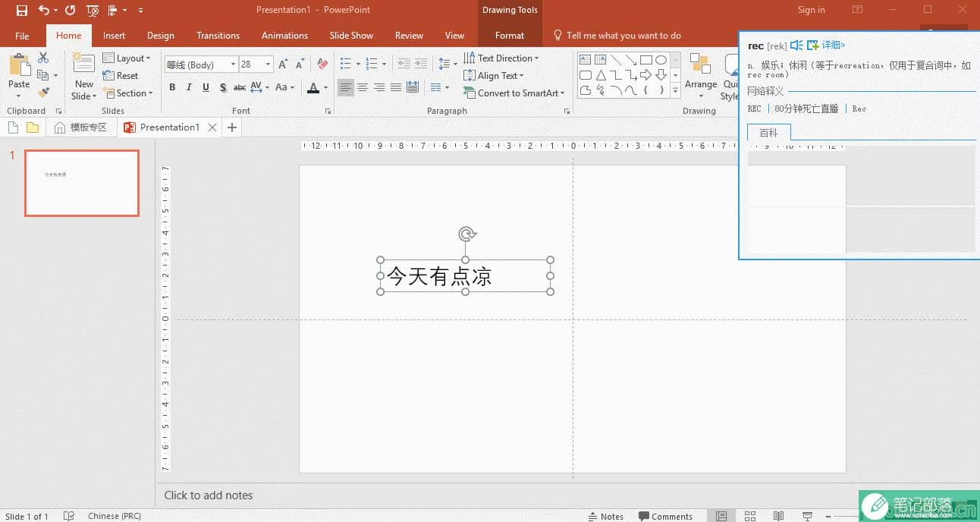Screen dimensions: 980x522
Task: Open a file via the folder icon
Action: click(x=33, y=127)
